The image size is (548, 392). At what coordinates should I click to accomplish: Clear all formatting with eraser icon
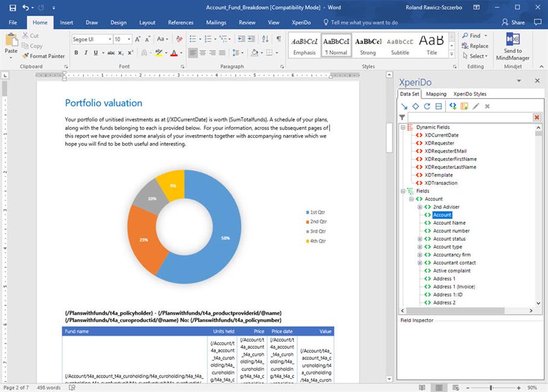[179, 39]
